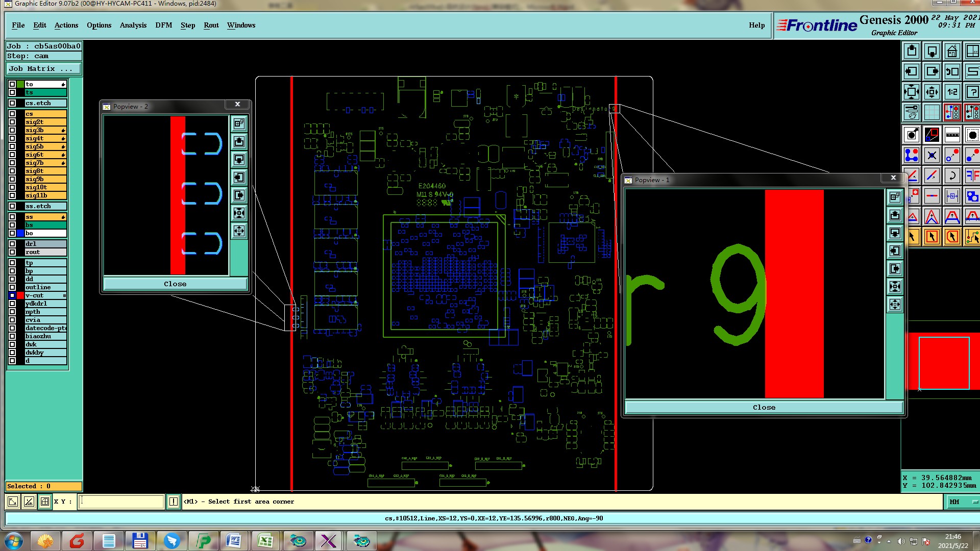This screenshot has width=980, height=551.
Task: Click the home view icon
Action: (x=952, y=52)
